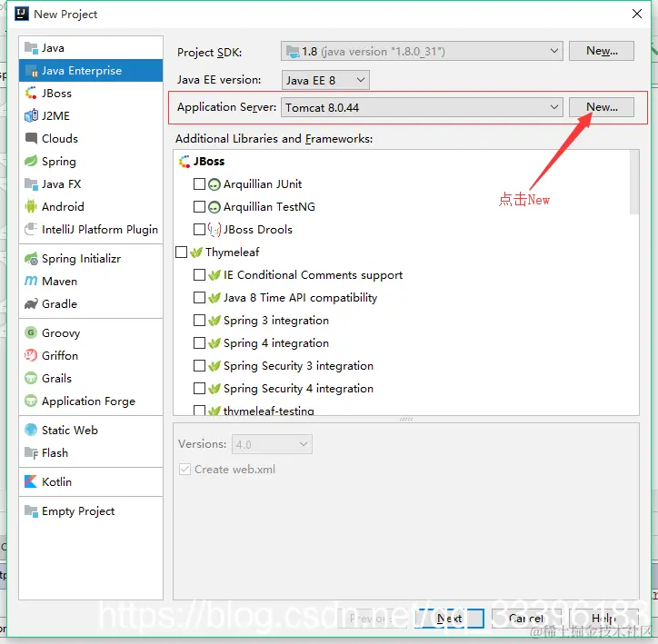Viewport: 658px width, 644px height.
Task: Tick the Spring 3 integration checkbox
Action: [x=199, y=320]
